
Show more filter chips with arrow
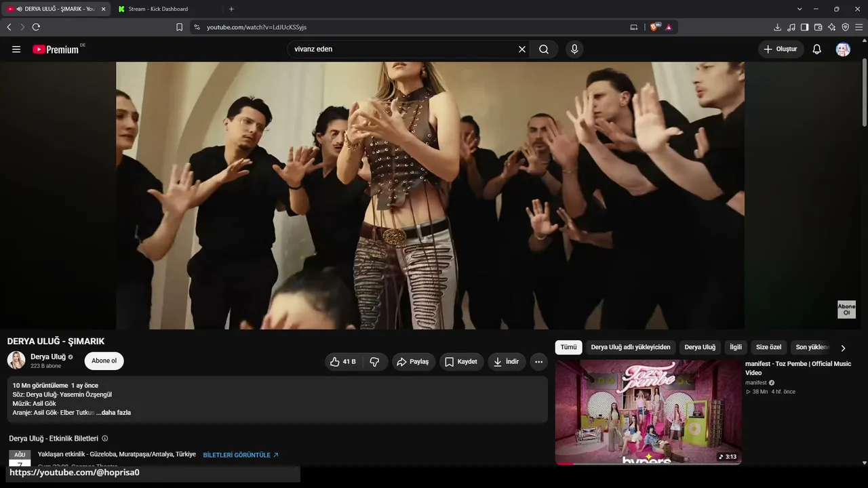pos(843,348)
